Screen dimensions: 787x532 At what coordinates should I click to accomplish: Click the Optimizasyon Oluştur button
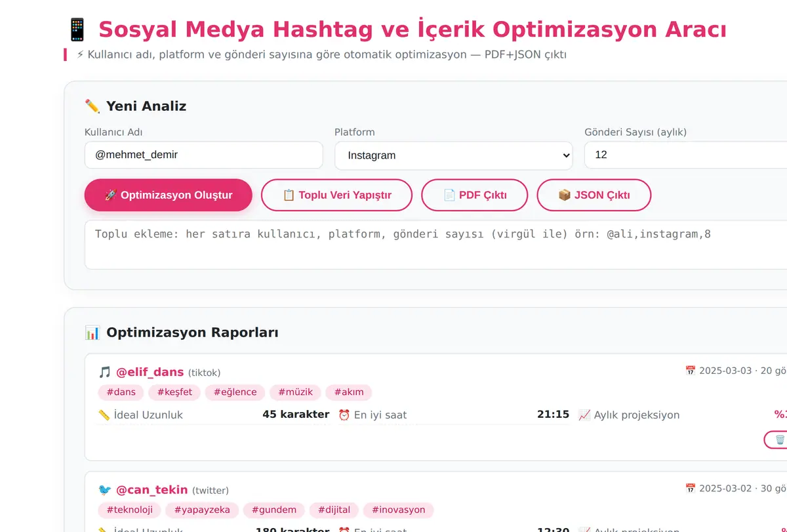click(x=168, y=195)
